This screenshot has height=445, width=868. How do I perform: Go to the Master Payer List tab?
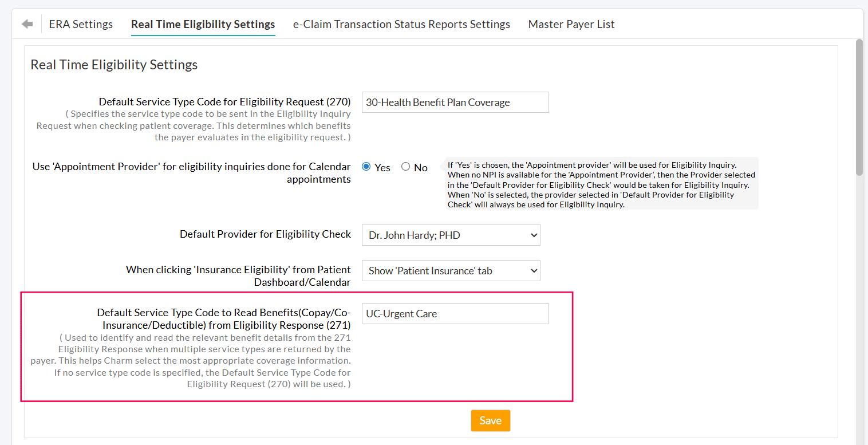(x=571, y=24)
